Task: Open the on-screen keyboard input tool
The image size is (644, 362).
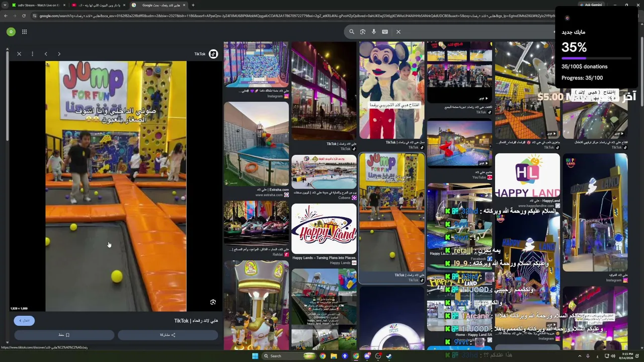Action: click(385, 32)
